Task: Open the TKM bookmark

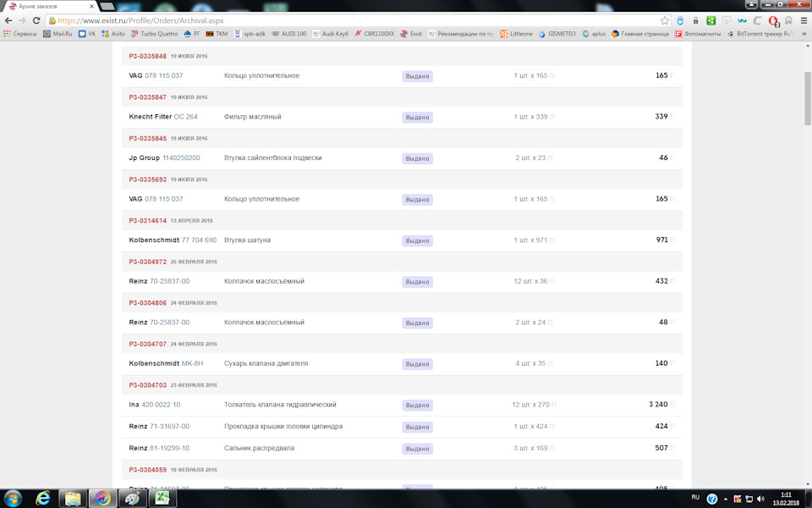Action: (217, 34)
